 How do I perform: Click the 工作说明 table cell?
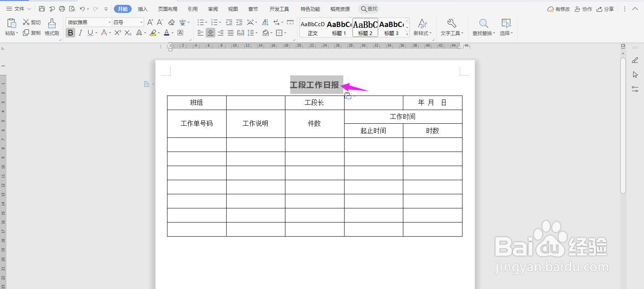(x=256, y=123)
